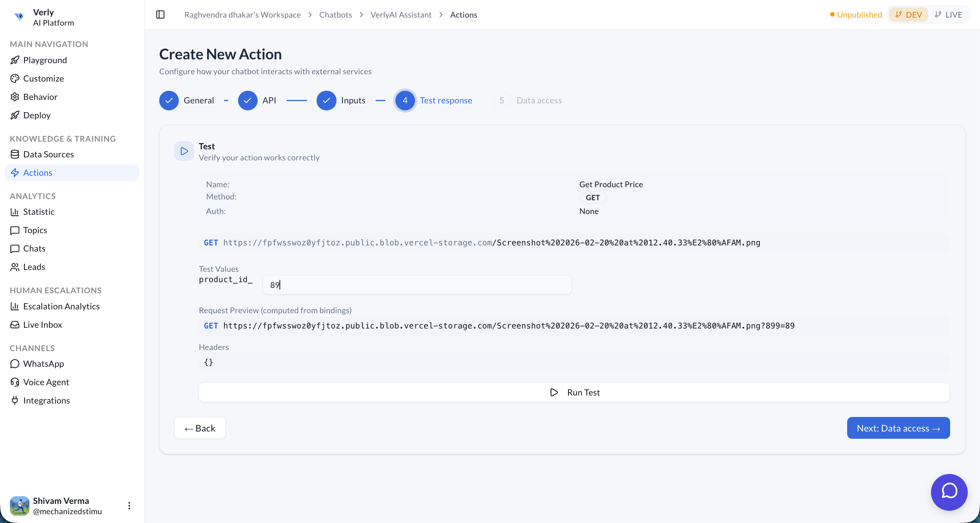The height and width of the screenshot is (523, 980).
Task: Open Data Sources database icon
Action: 15,154
